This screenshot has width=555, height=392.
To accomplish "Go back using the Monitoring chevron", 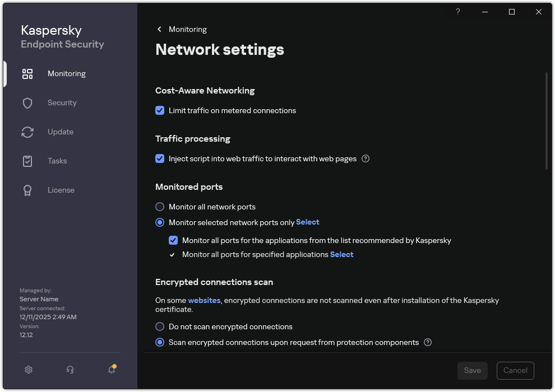I will (159, 29).
